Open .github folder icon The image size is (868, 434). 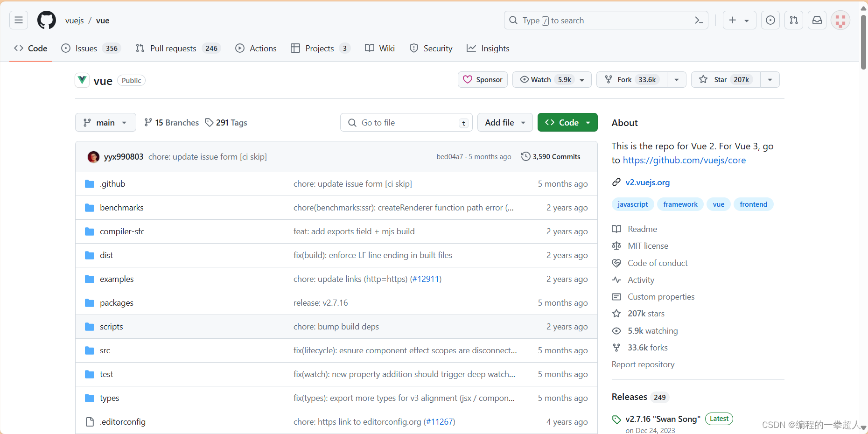[x=90, y=184]
